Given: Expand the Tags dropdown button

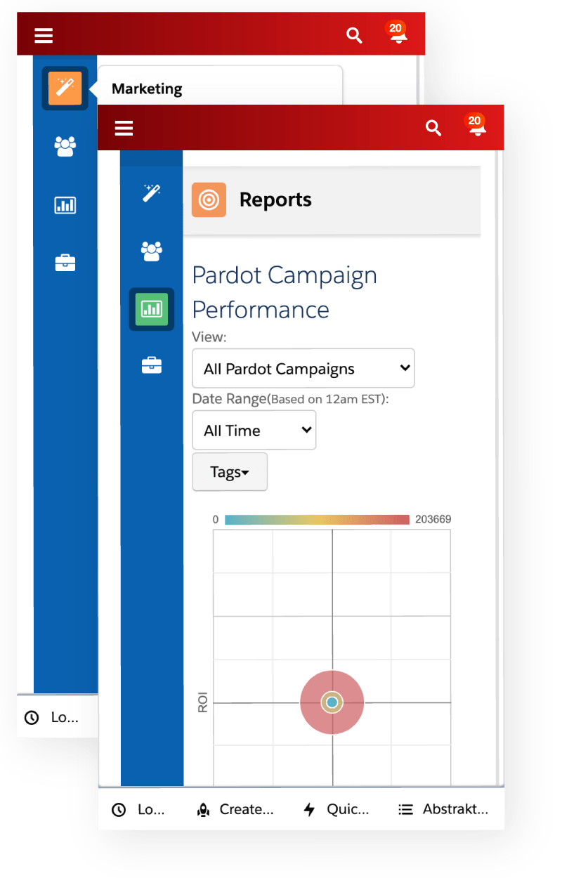Looking at the screenshot, I should (x=230, y=472).
